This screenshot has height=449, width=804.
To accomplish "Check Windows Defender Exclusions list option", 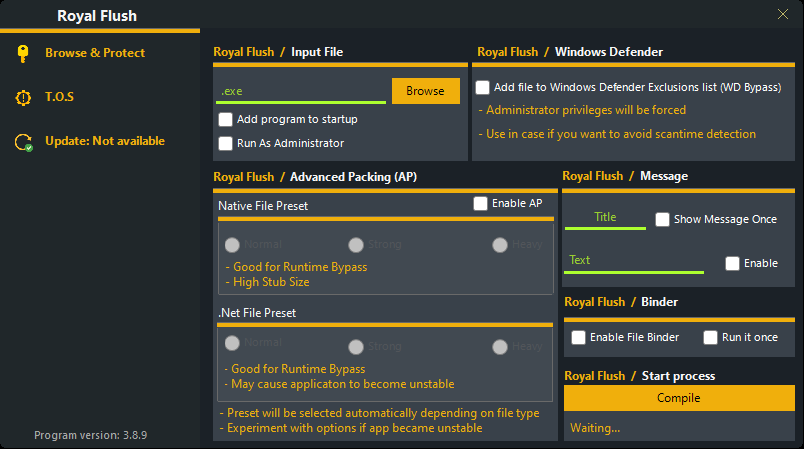I will coord(483,88).
